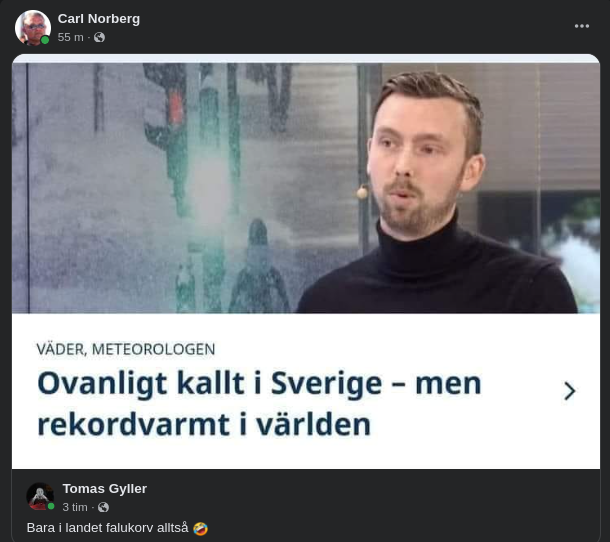
Task: Click the green status dot on Tomas's avatar
Action: coord(51,506)
